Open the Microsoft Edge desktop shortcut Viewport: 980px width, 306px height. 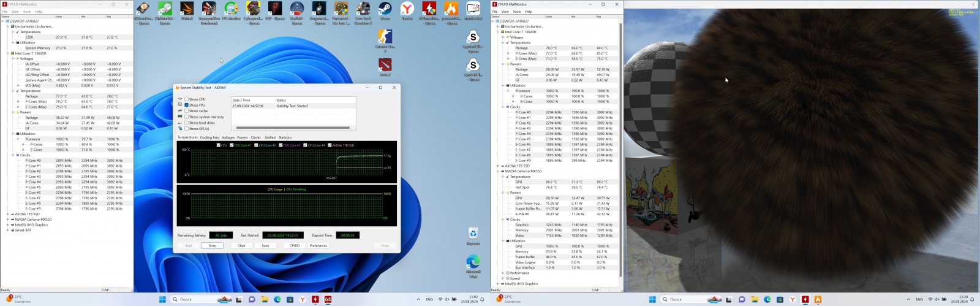(473, 262)
